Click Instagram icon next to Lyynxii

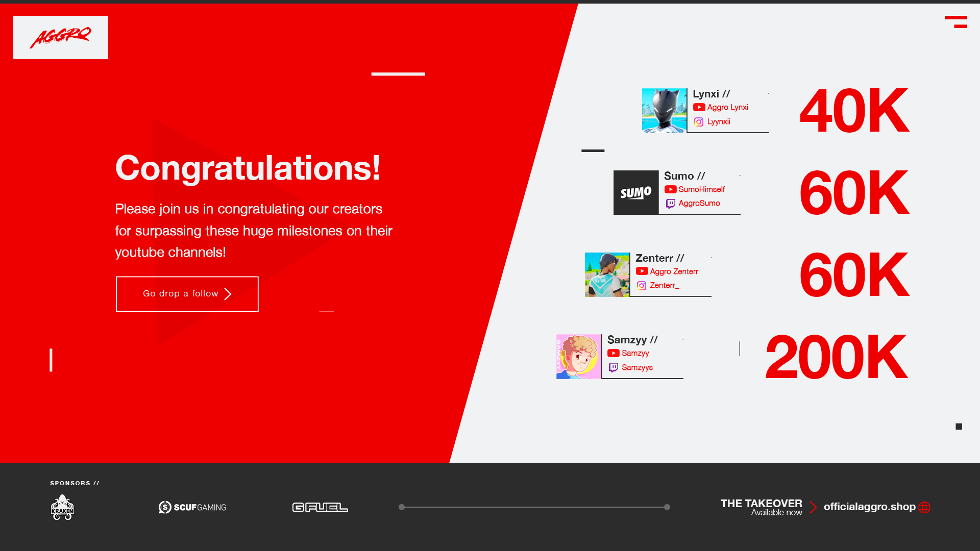[x=699, y=122]
